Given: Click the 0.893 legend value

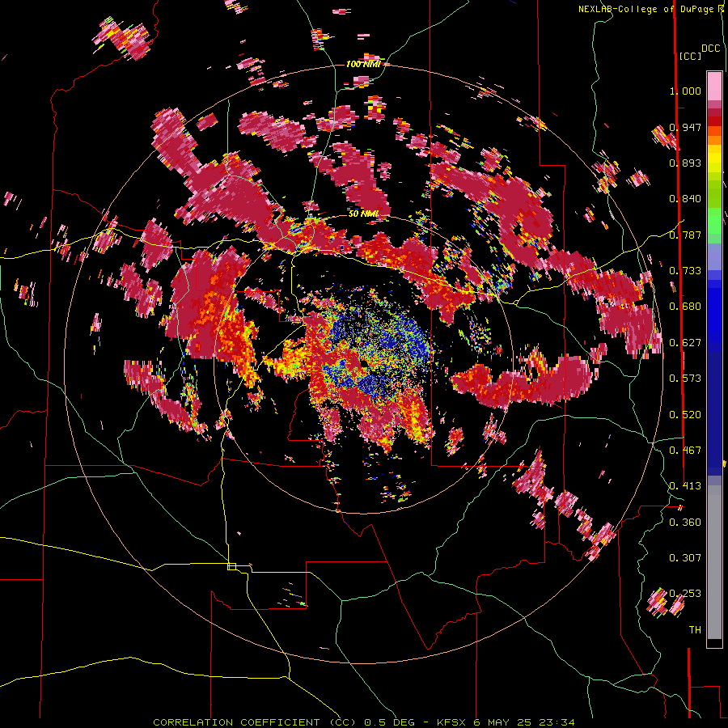Looking at the screenshot, I should point(685,163).
